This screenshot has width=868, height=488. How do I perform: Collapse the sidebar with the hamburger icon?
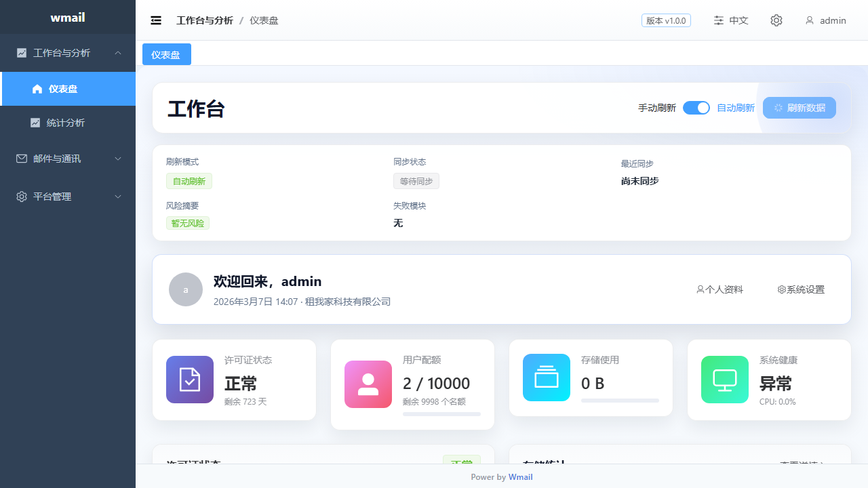[156, 20]
